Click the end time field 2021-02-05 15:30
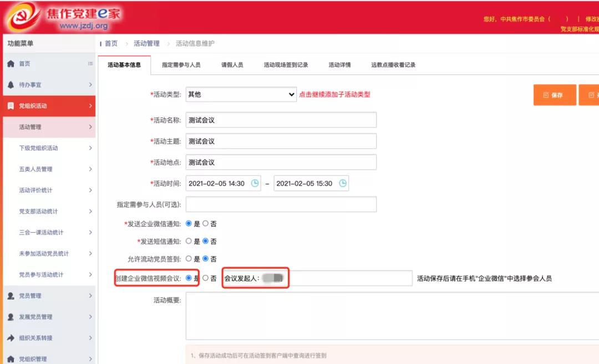The image size is (599, 364). tap(311, 183)
